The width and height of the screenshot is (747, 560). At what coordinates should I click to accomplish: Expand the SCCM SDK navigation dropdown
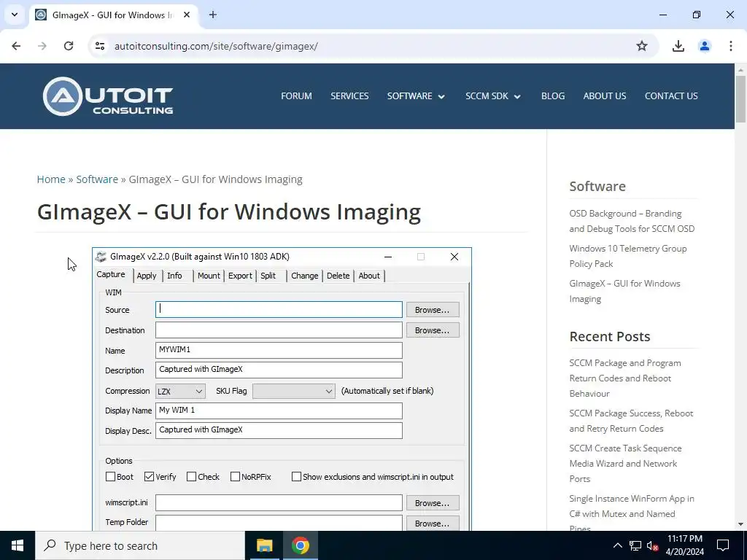click(493, 96)
